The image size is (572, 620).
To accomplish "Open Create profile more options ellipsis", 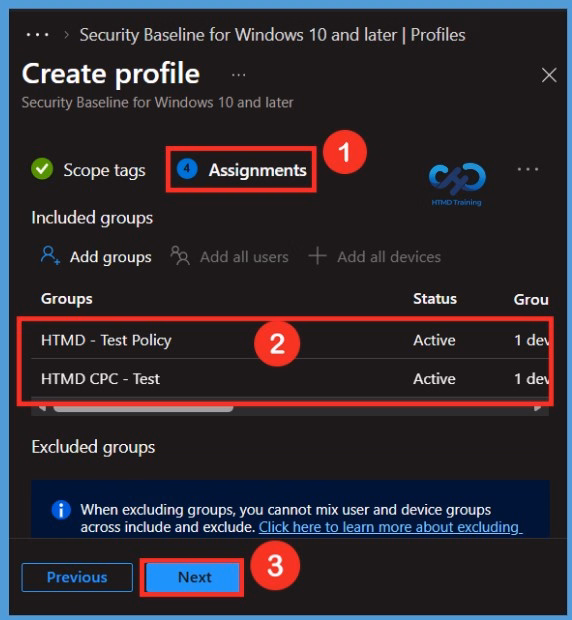I will (238, 75).
